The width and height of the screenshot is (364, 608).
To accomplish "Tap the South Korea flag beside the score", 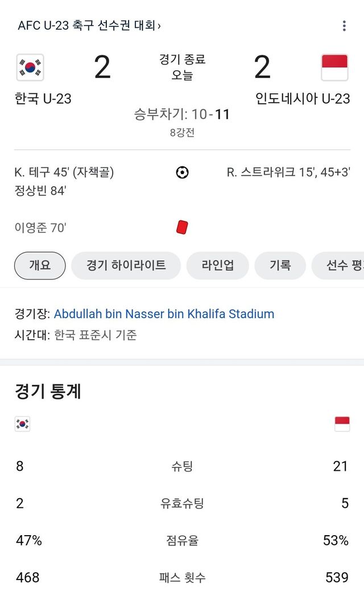I will (30, 68).
